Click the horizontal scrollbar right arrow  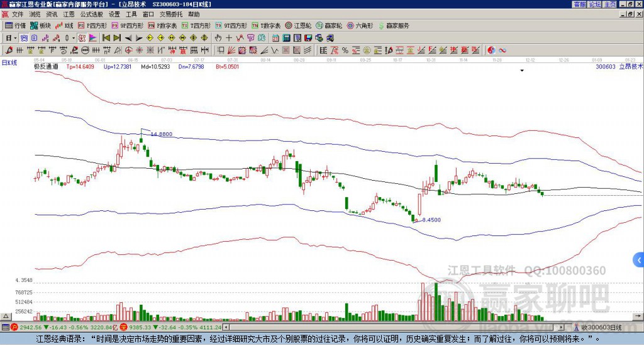(x=562, y=327)
